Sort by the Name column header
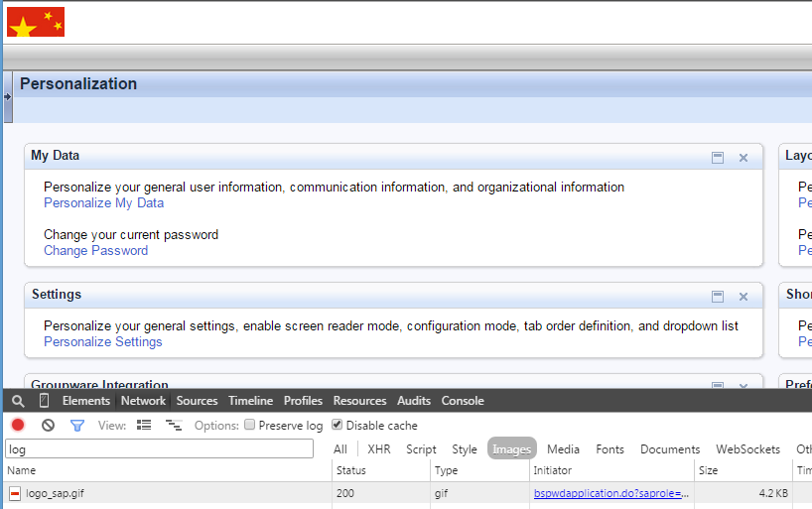This screenshot has width=812, height=509. click(x=168, y=470)
